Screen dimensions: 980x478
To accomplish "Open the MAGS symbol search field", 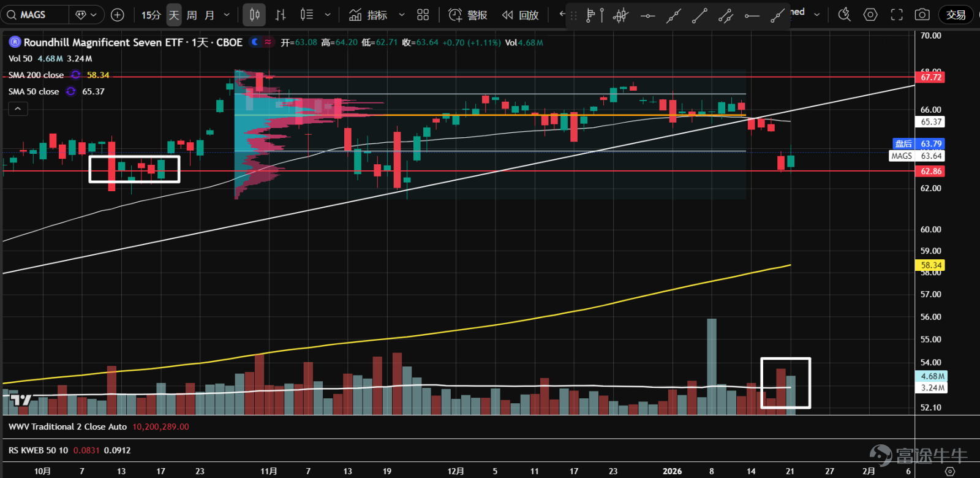I will [34, 15].
